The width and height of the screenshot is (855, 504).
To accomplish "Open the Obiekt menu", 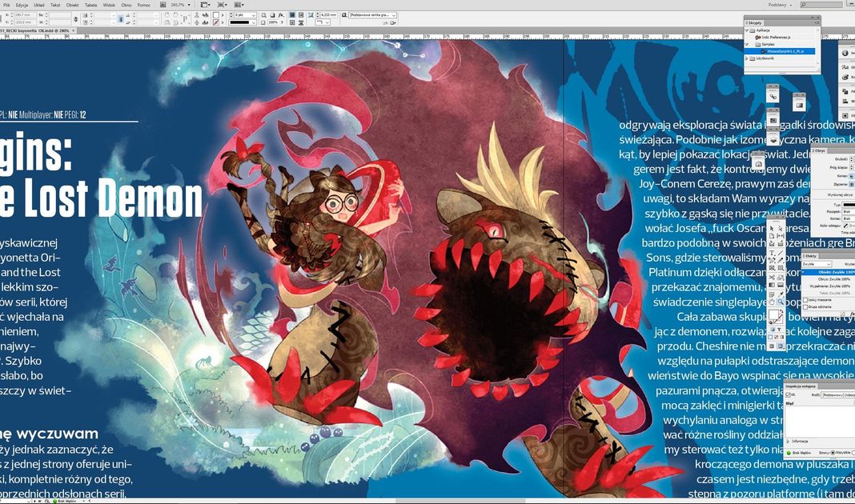I will coord(73,5).
